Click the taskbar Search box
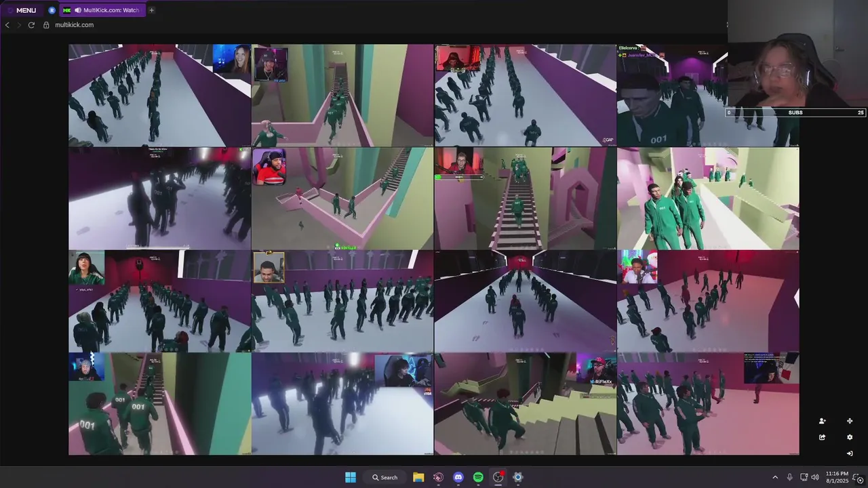868x488 pixels. 384,477
